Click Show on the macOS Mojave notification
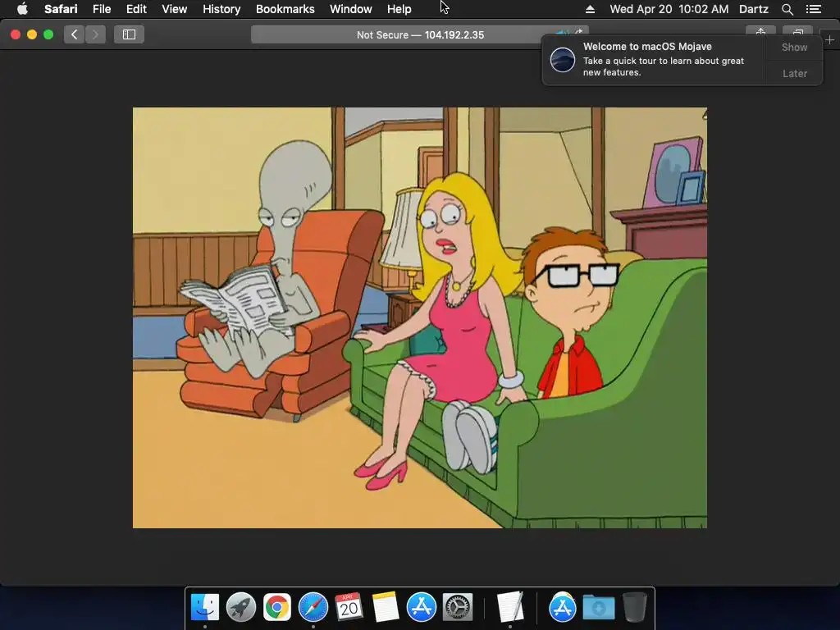Viewport: 840px width, 630px height. click(x=794, y=47)
